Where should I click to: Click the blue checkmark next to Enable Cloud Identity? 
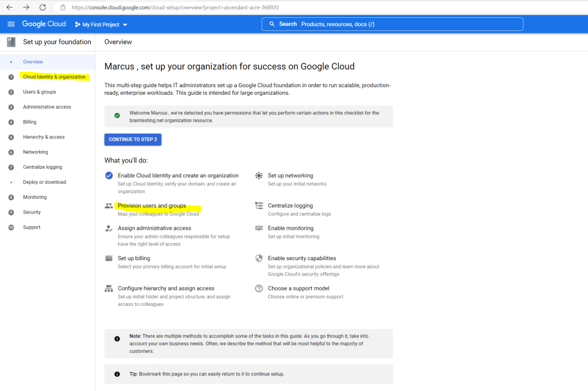click(109, 176)
